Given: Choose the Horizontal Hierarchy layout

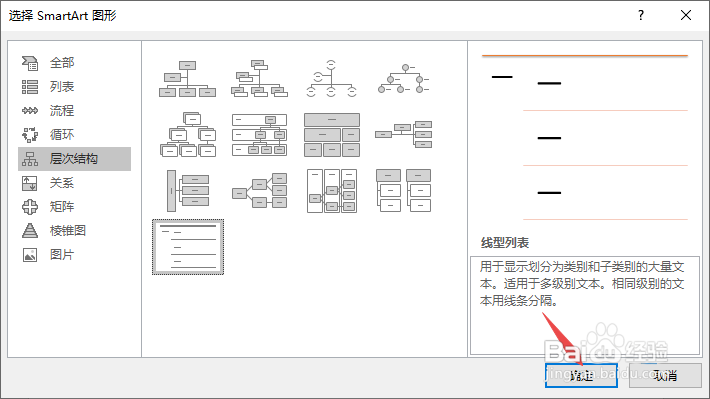Looking at the screenshot, I should click(259, 191).
